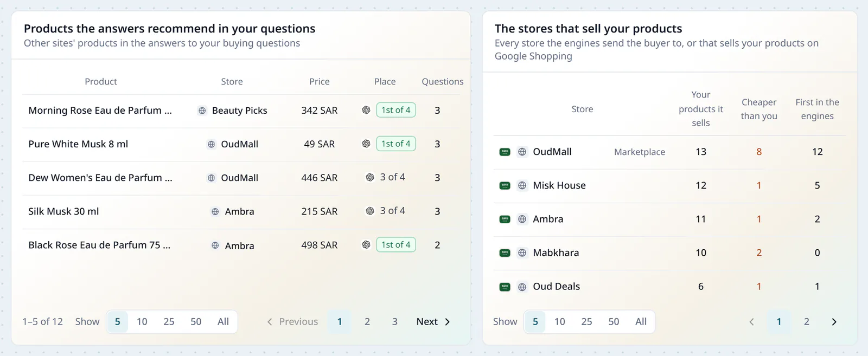The width and height of the screenshot is (868, 356).
Task: Go to the next stores page using the right chevron
Action: [x=834, y=322]
